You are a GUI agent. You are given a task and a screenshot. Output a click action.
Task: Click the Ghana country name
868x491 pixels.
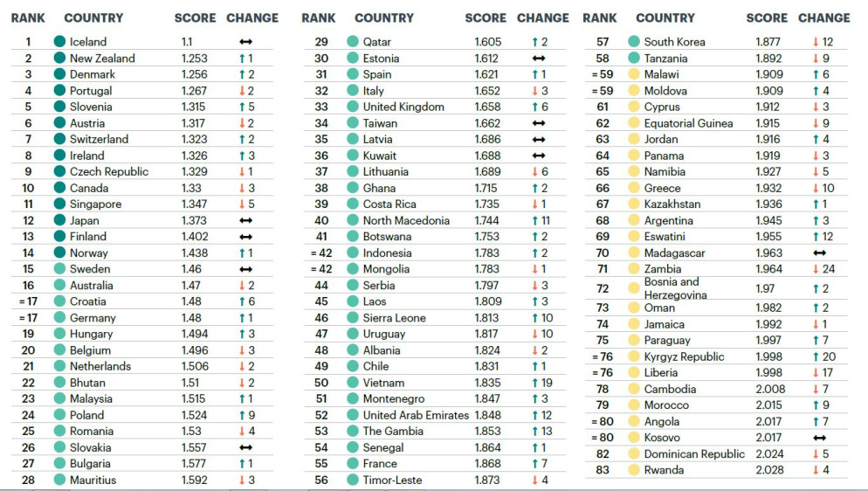tap(379, 188)
